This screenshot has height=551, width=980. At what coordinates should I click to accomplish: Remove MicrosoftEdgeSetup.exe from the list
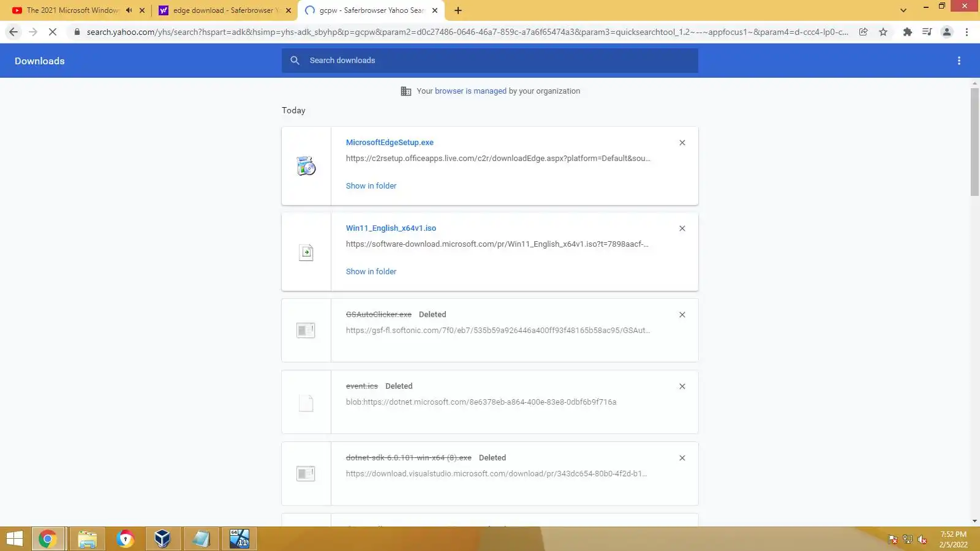coord(682,143)
